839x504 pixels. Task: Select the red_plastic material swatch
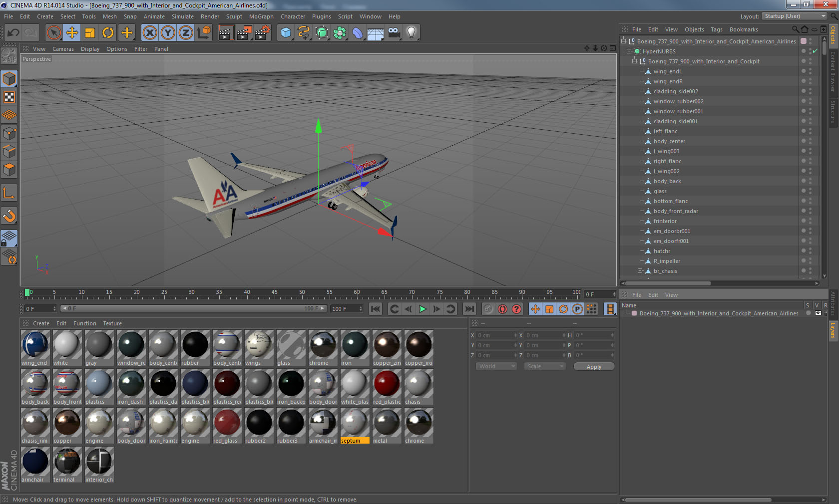pyautogui.click(x=387, y=387)
